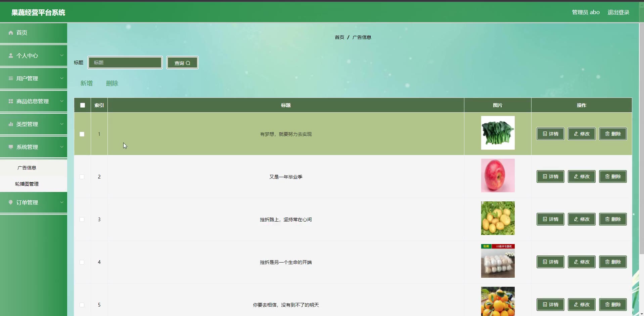644x316 pixels.
Task: Click 管理员 abo user label
Action: 586,12
